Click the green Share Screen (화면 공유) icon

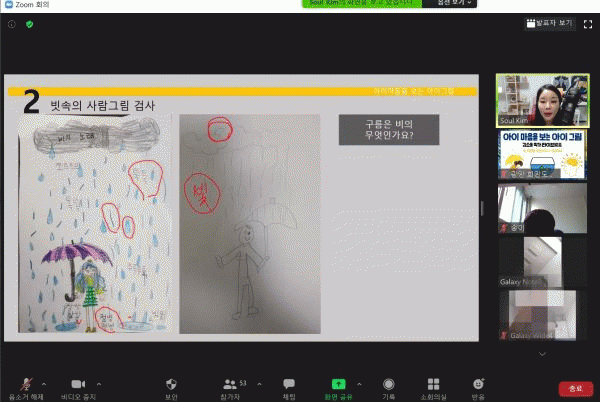point(338,385)
